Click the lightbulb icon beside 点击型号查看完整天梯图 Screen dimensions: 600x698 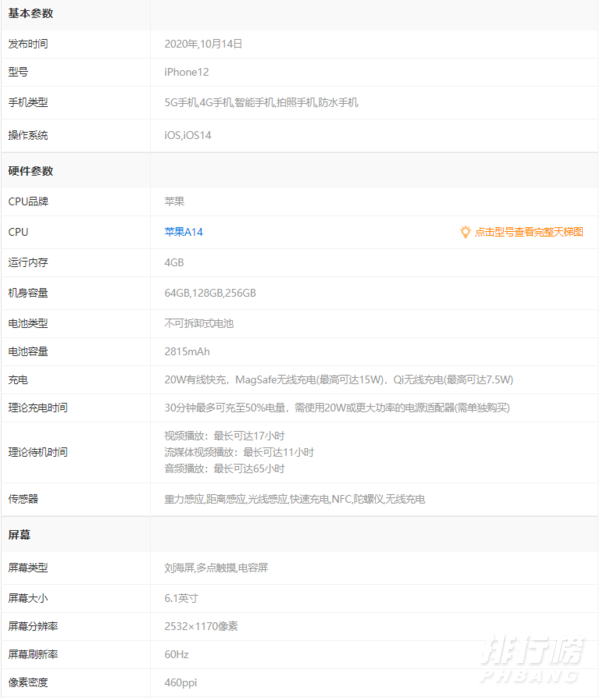click(465, 232)
